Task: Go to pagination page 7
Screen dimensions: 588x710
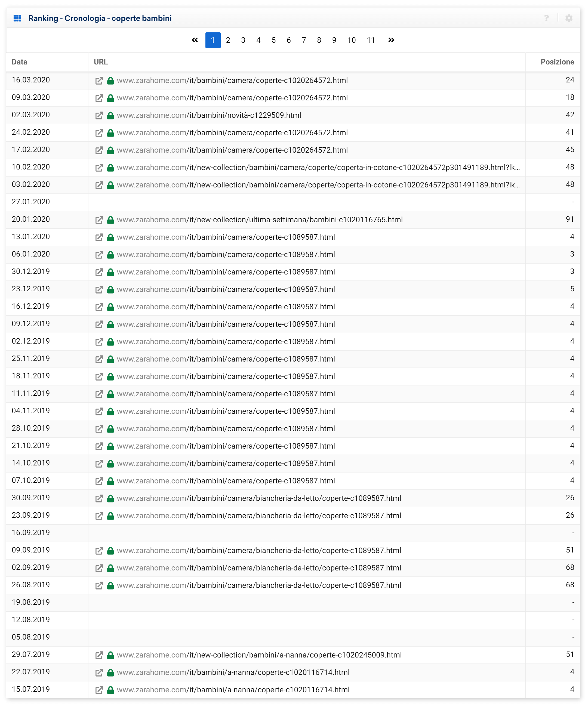Action: click(x=304, y=40)
